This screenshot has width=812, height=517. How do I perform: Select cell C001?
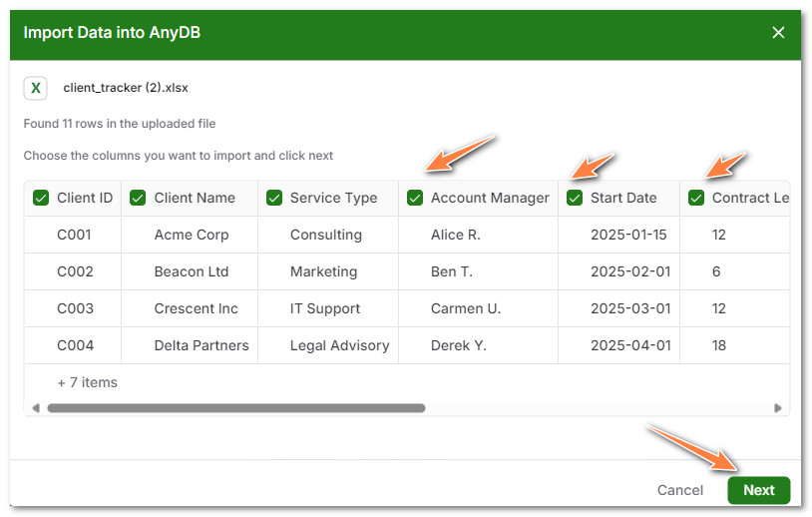(x=74, y=235)
